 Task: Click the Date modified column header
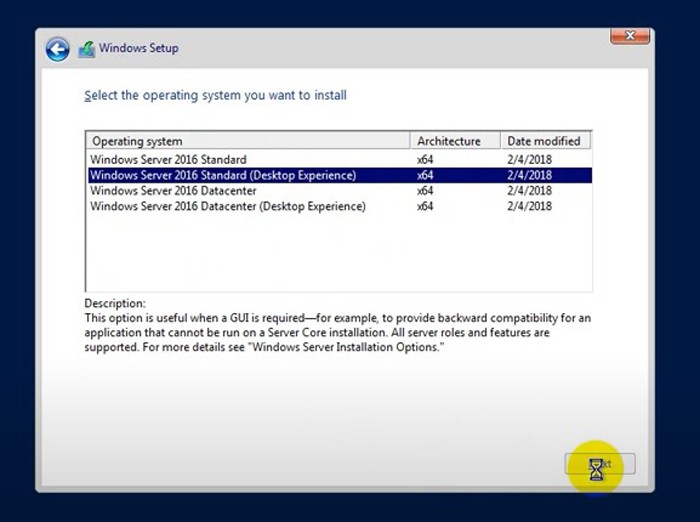pyautogui.click(x=546, y=141)
